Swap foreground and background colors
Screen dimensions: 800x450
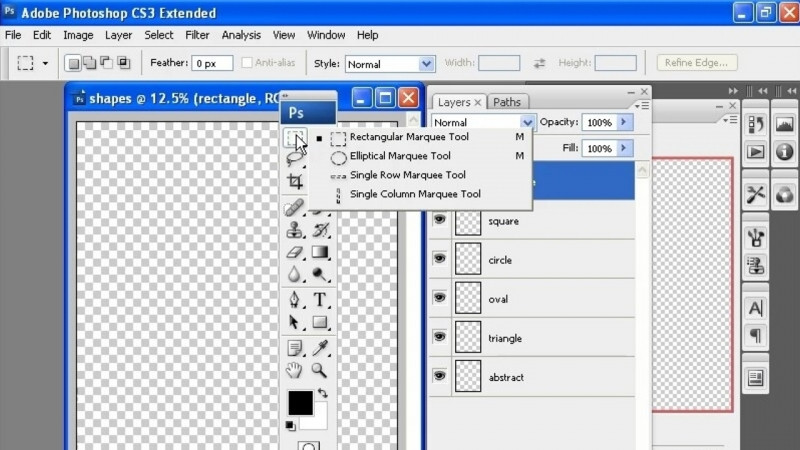322,393
